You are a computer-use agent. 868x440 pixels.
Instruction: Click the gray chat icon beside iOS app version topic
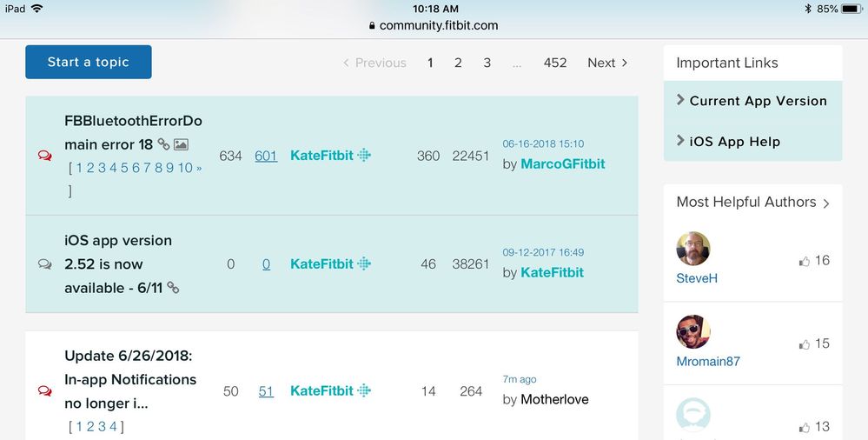click(x=44, y=264)
